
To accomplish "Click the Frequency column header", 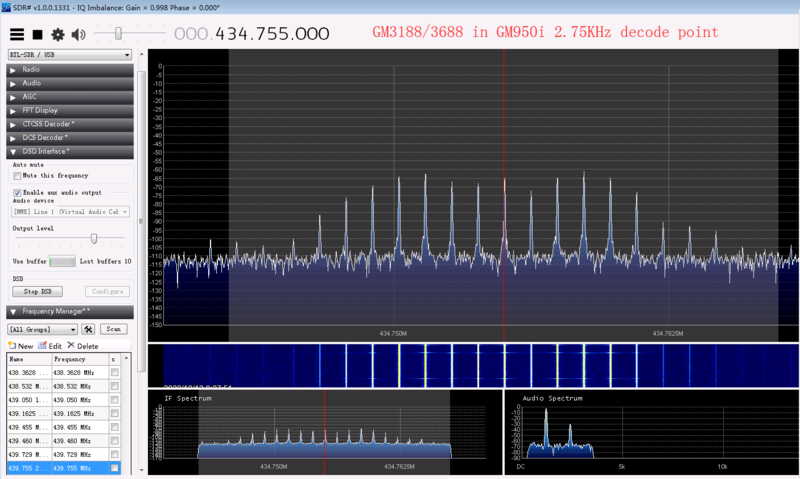I will [80, 359].
